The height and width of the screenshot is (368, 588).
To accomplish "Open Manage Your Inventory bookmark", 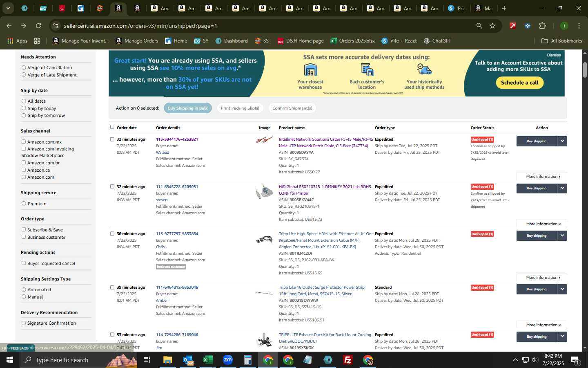I will pyautogui.click(x=81, y=41).
